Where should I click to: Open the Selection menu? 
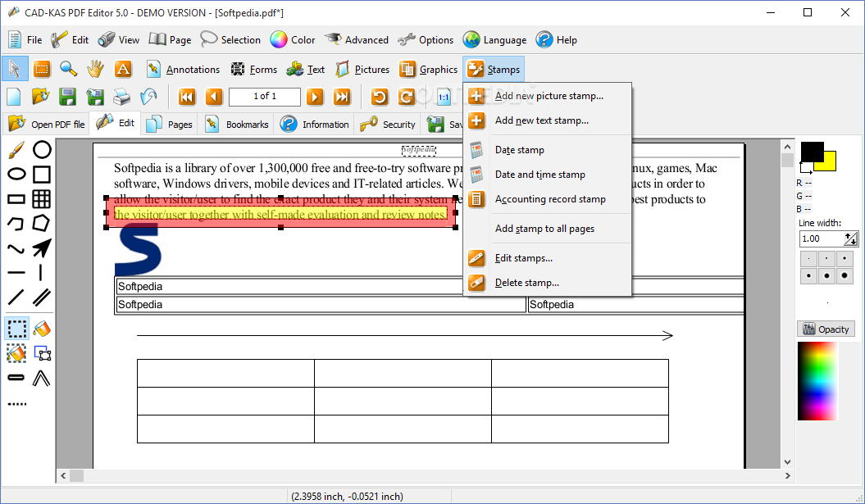[230, 39]
